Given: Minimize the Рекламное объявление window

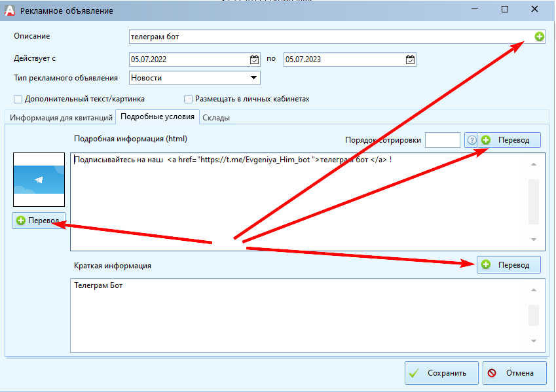Looking at the screenshot, I should tap(475, 10).
